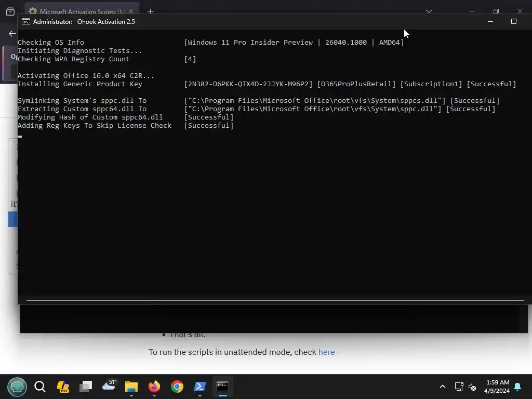
Task: Open notification bell in tray
Action: point(517,387)
